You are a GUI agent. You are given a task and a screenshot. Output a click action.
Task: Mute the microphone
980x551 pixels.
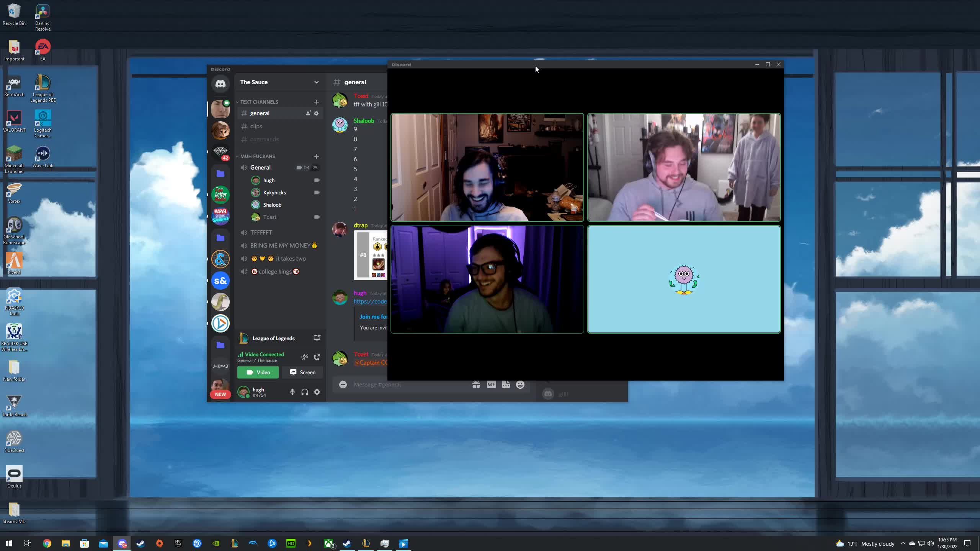(292, 392)
